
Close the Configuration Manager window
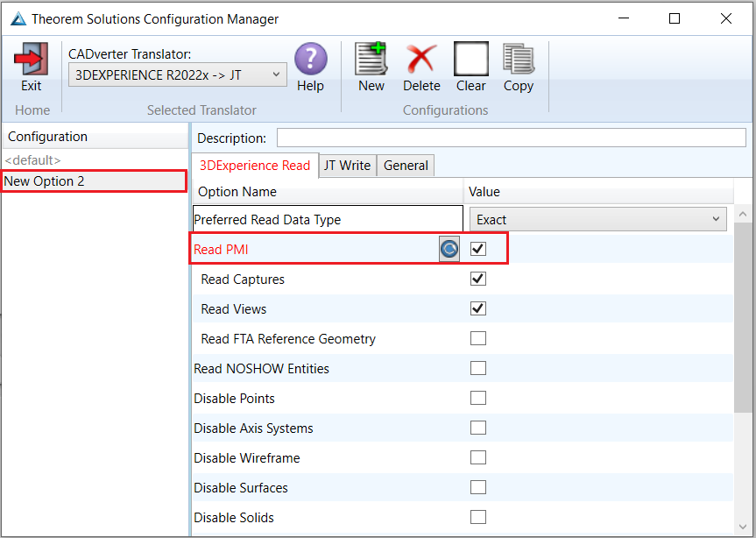click(x=726, y=18)
